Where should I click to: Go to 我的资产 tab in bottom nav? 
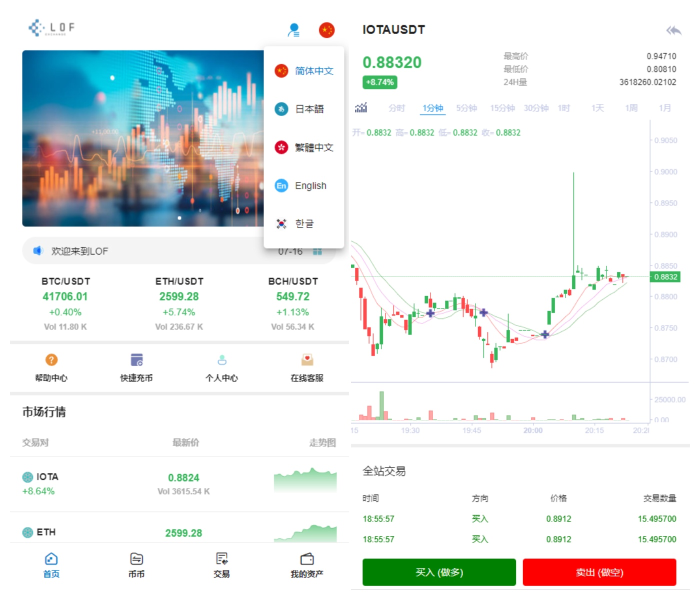coord(306,565)
